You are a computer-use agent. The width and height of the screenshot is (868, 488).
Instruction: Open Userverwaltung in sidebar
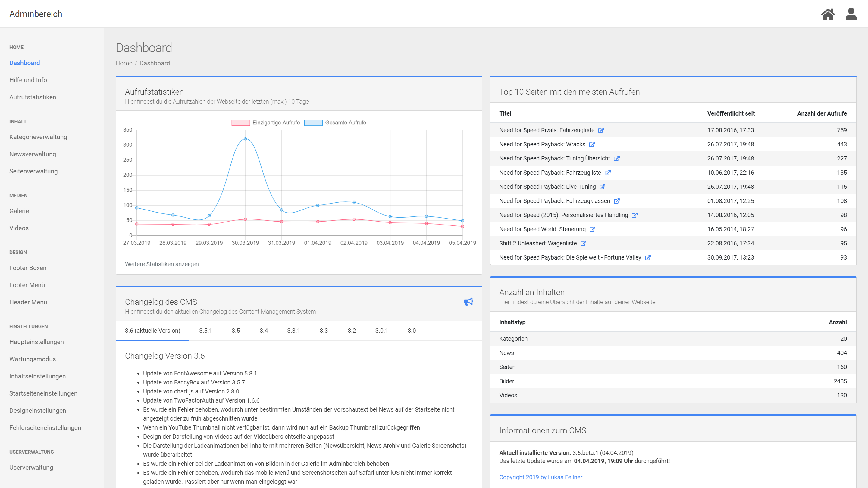[31, 468]
